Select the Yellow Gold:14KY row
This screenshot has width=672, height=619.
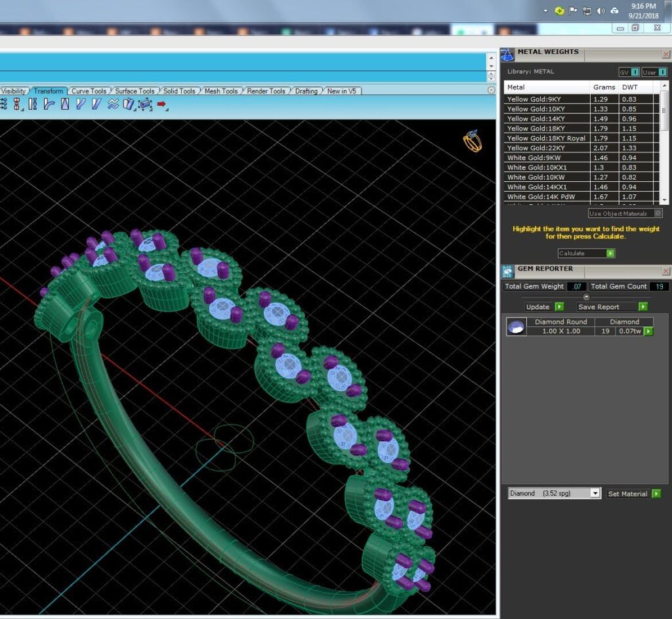[581, 119]
